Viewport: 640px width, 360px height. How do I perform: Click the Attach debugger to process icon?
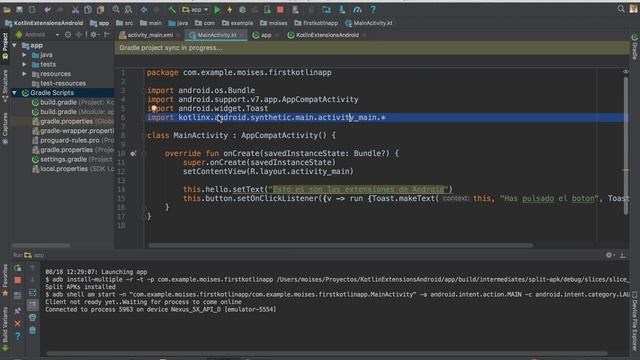(x=267, y=9)
